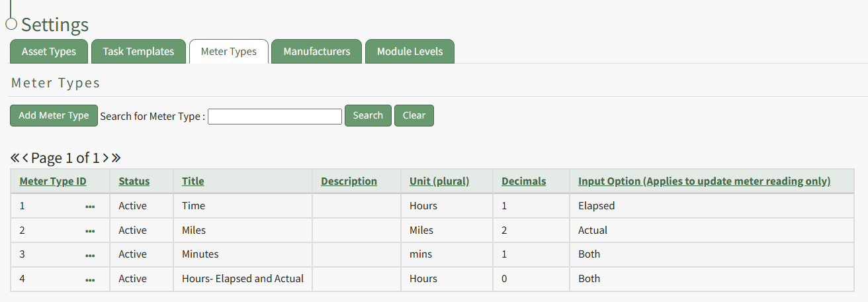Sort by Meter Type ID column

[53, 181]
